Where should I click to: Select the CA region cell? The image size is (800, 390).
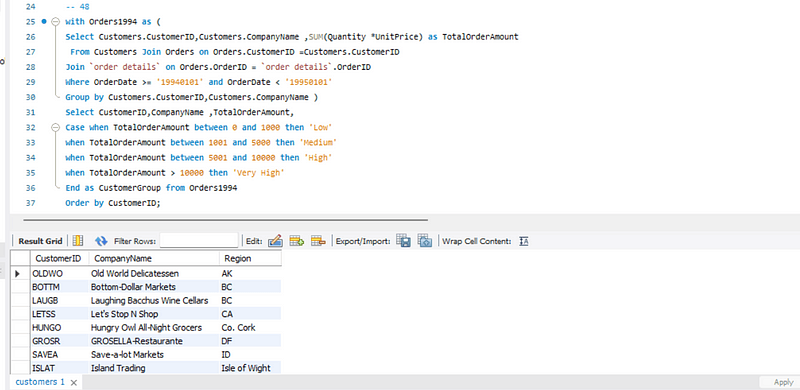[251, 314]
